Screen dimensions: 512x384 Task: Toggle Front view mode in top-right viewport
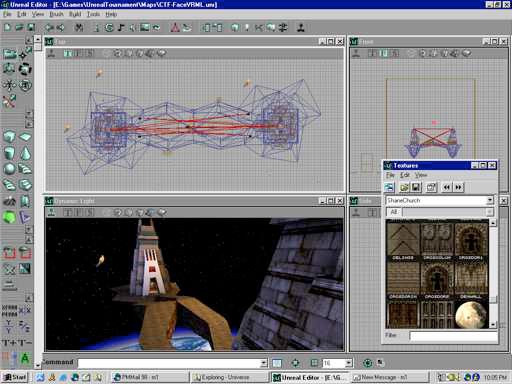click(384, 53)
